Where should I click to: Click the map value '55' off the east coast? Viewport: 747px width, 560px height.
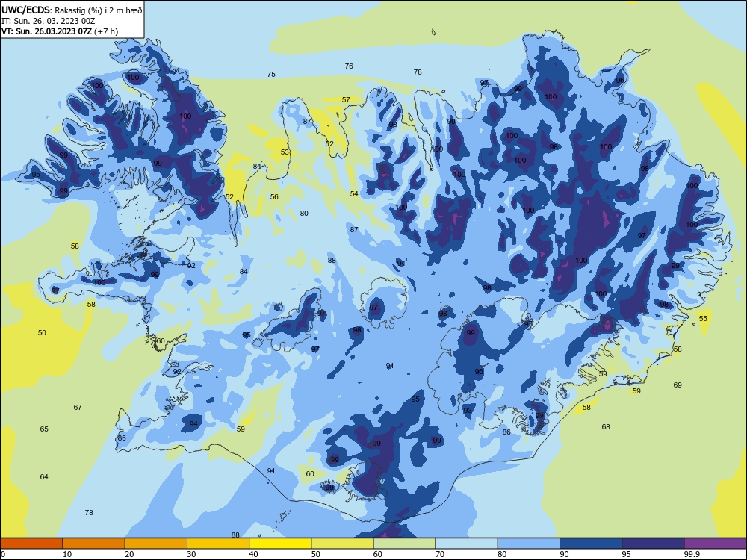click(703, 319)
